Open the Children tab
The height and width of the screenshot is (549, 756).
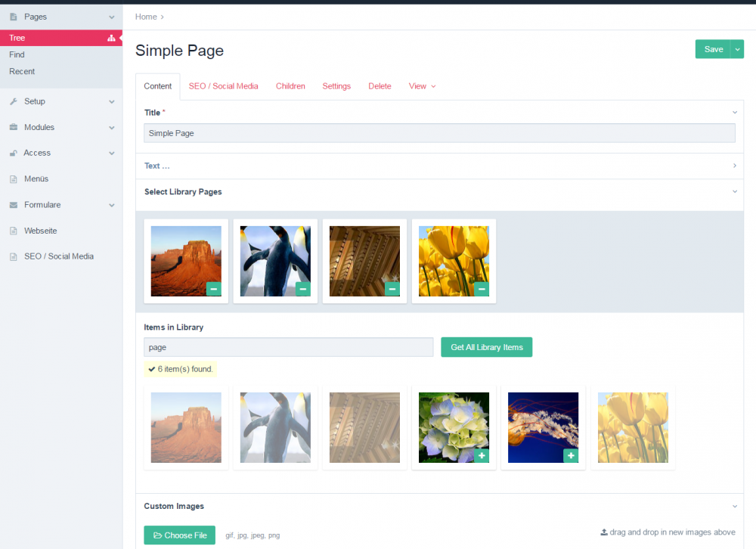290,86
